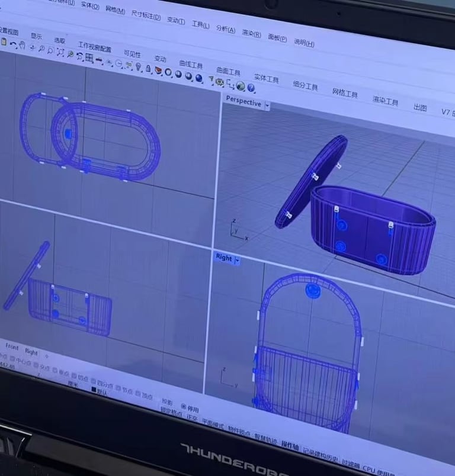Open the 工具(L) menu

(200, 25)
